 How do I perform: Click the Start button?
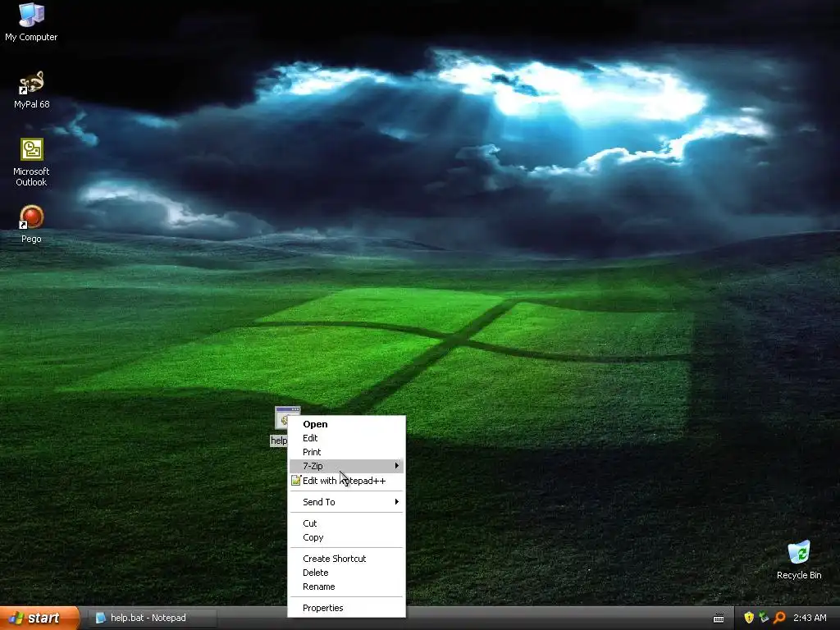coord(39,618)
